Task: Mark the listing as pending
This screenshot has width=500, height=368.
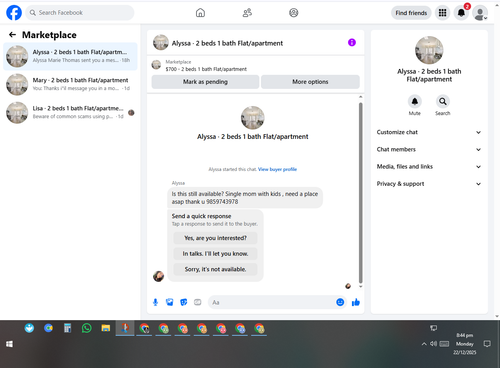Action: (x=205, y=82)
